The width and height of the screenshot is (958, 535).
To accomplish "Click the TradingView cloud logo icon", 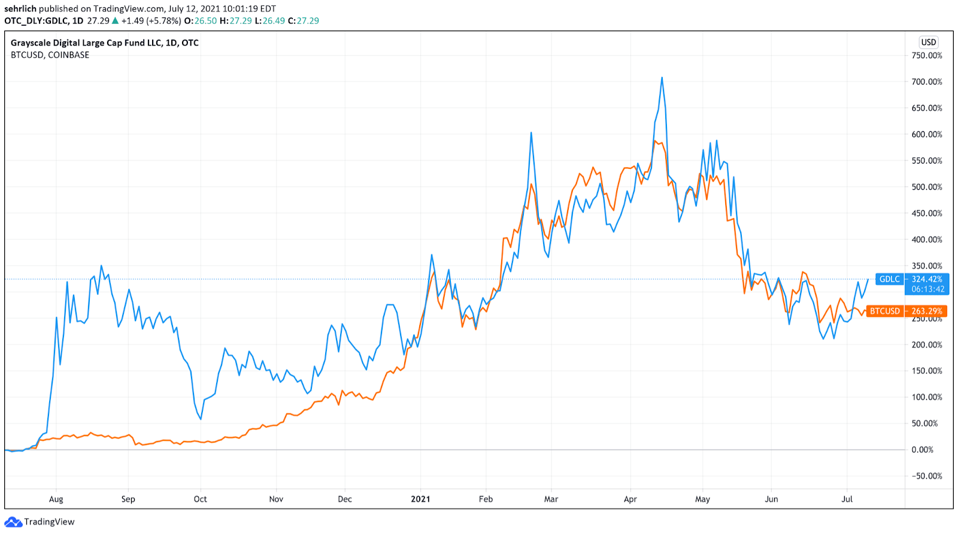I will click(x=13, y=522).
